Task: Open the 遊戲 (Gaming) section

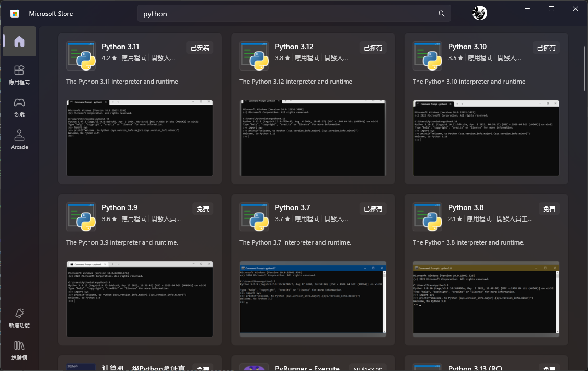Action: click(19, 107)
